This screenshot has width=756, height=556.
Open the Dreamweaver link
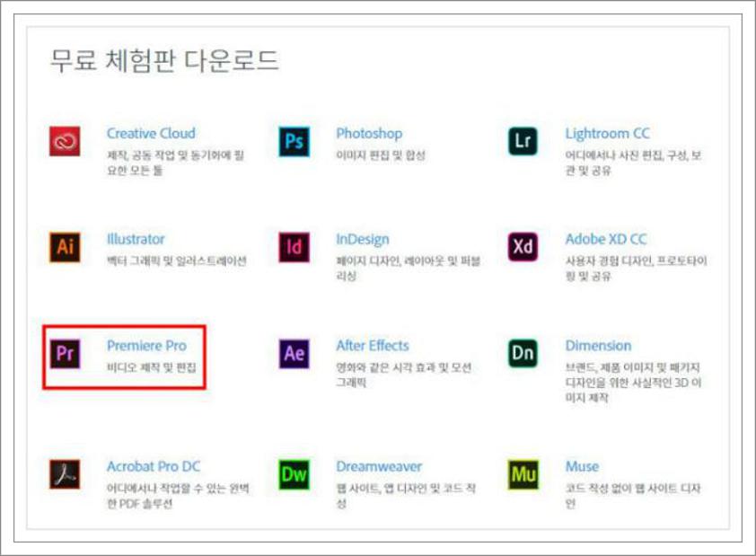point(379,466)
